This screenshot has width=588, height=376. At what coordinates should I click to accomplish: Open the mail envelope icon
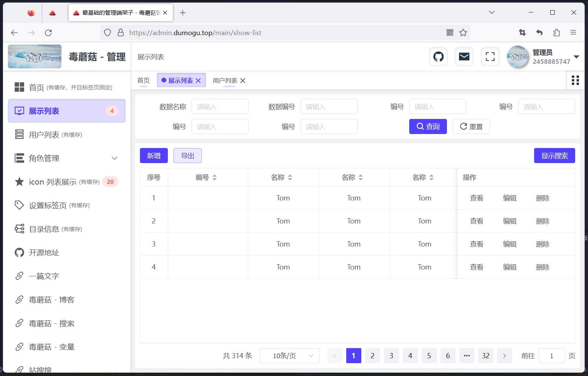point(464,57)
